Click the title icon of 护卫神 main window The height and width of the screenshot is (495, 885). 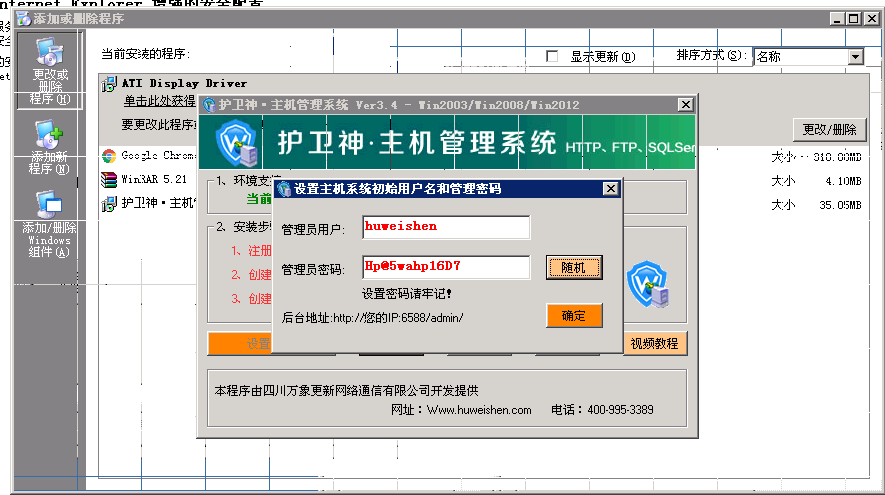[x=209, y=105]
